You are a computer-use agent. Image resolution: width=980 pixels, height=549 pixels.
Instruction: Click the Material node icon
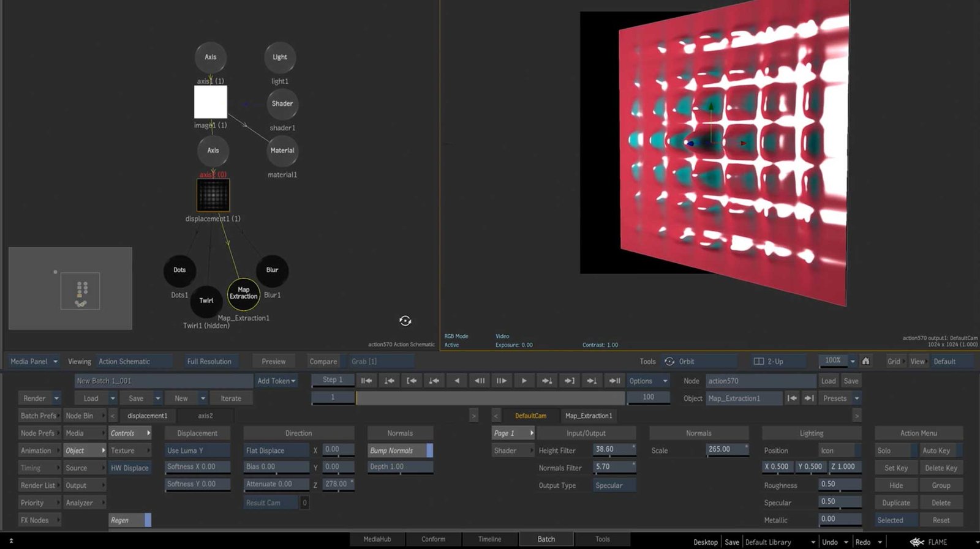[282, 151]
